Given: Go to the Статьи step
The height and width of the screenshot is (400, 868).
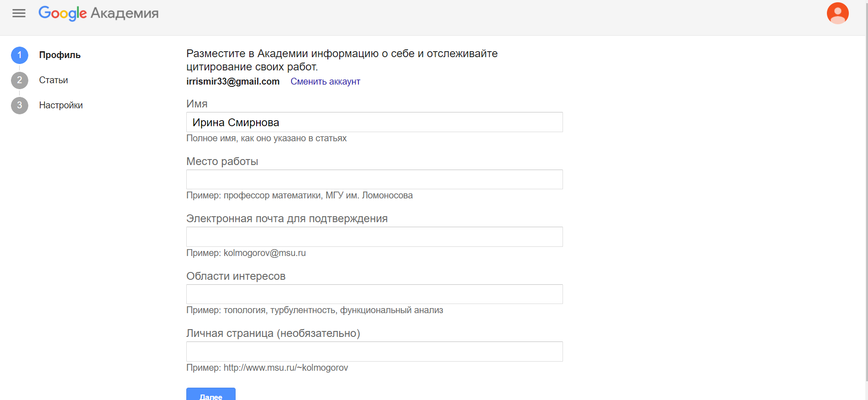Looking at the screenshot, I should (x=53, y=80).
